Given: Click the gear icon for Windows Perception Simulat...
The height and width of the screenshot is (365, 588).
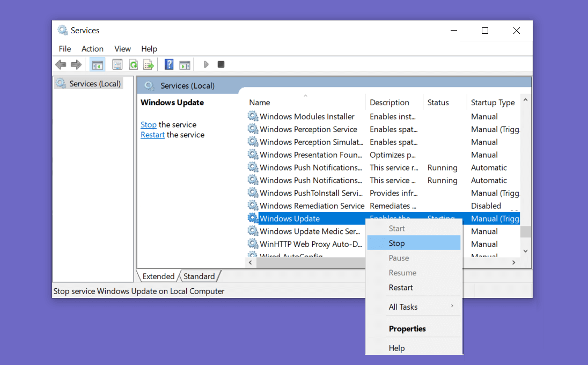Looking at the screenshot, I should (x=253, y=142).
